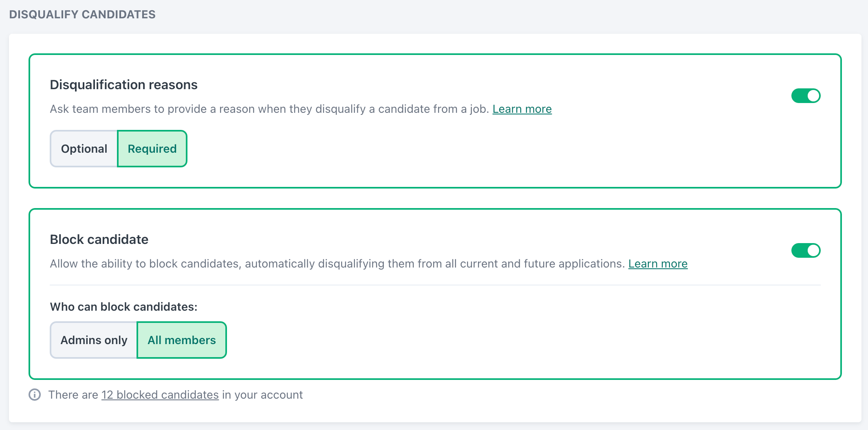Select Optional for disqualification reasons
Viewport: 868px width, 430px height.
click(84, 149)
